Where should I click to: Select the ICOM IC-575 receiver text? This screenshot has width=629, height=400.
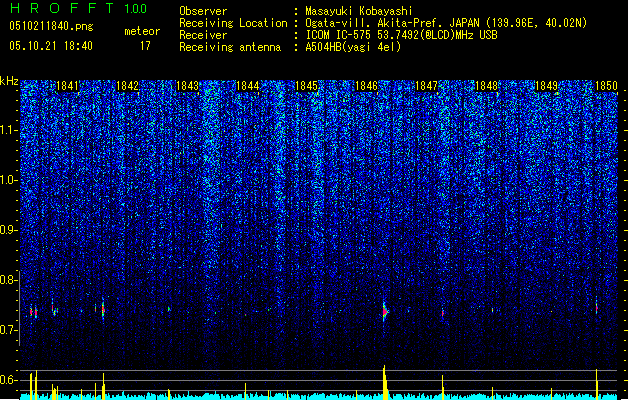pyautogui.click(x=401, y=35)
